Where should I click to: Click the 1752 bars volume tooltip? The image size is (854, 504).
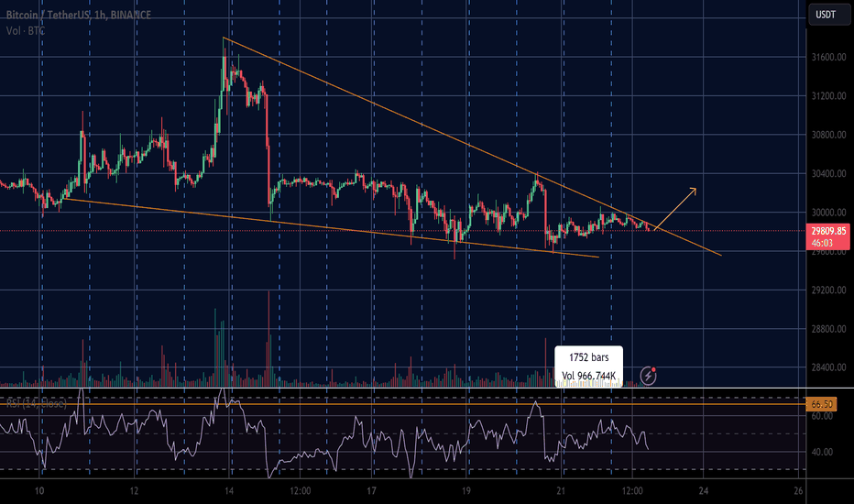[x=588, y=367]
